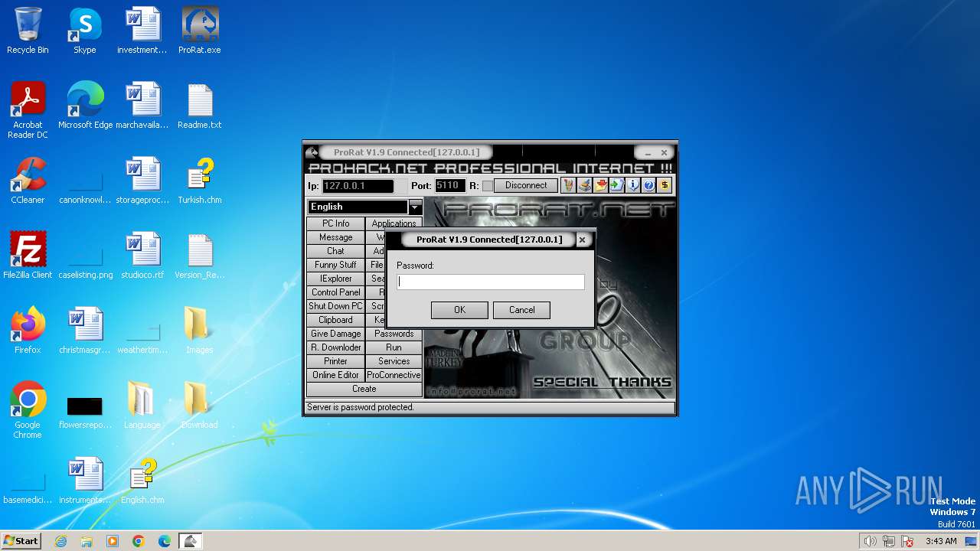Click the folder with red arrow toolbar icon
This screenshot has width=980, height=551.
pyautogui.click(x=600, y=185)
